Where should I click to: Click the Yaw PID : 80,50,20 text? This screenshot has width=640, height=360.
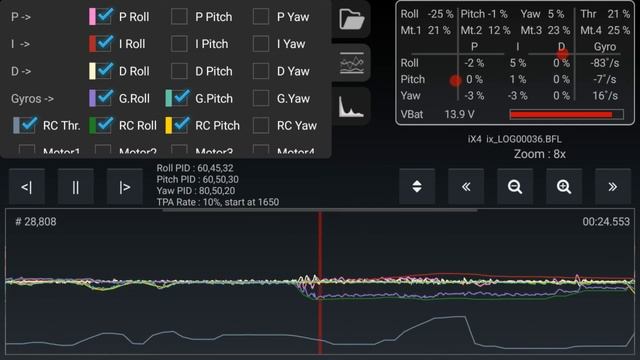(x=196, y=191)
